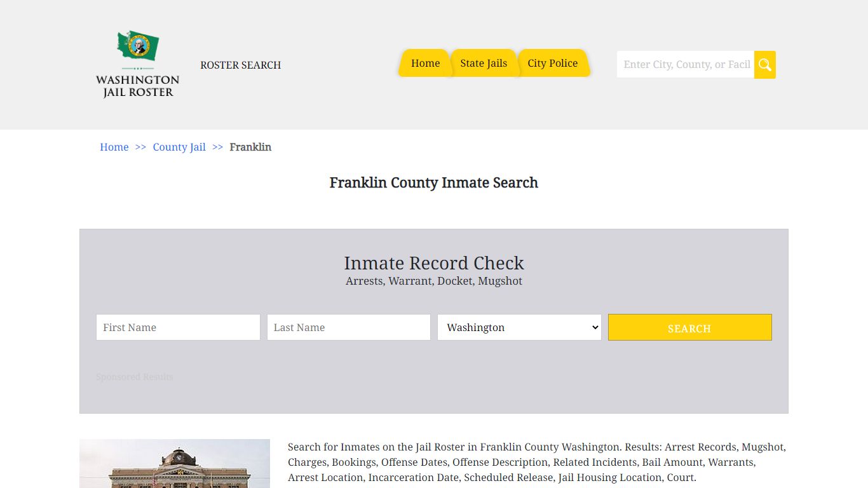The height and width of the screenshot is (488, 868).
Task: Open the City Police nav tab
Action: click(553, 63)
